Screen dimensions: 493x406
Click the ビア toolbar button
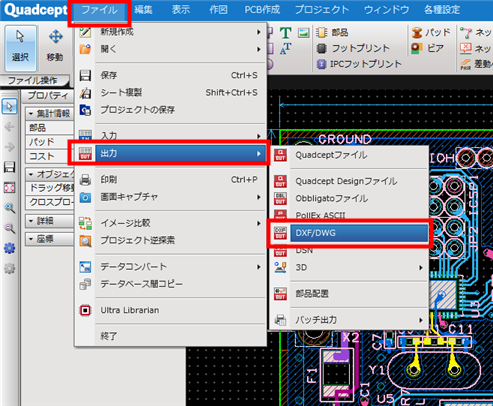click(428, 48)
